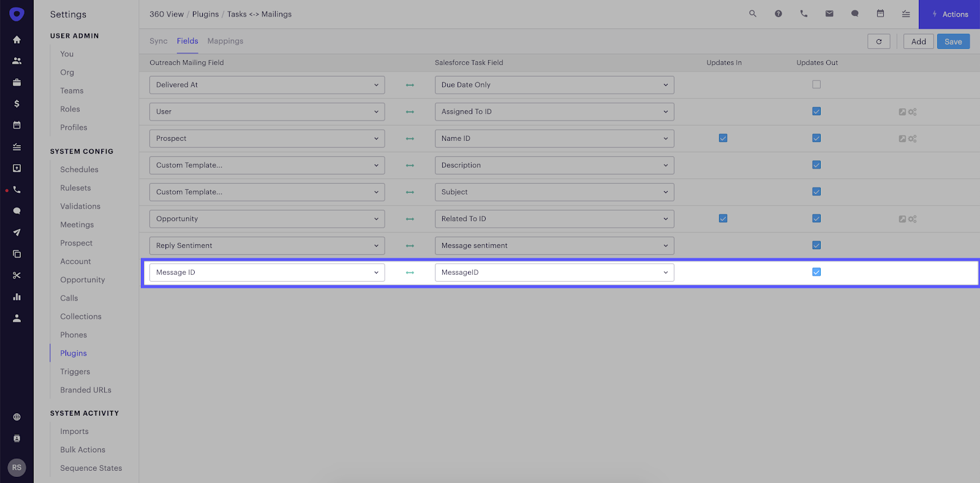The width and height of the screenshot is (980, 483).
Task: Open the Name ID dropdown
Action: point(554,138)
